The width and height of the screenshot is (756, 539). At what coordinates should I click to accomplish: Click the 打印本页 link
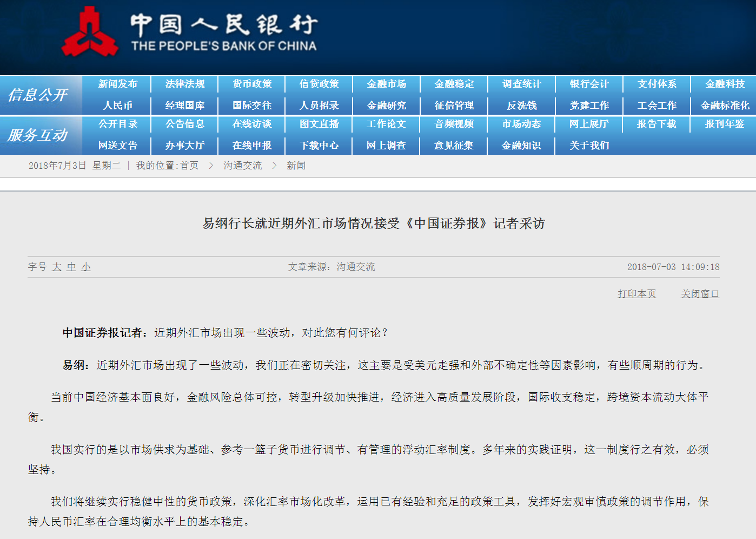[x=636, y=294]
